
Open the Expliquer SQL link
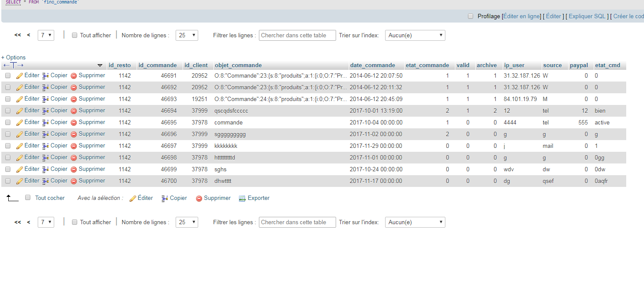tap(587, 16)
